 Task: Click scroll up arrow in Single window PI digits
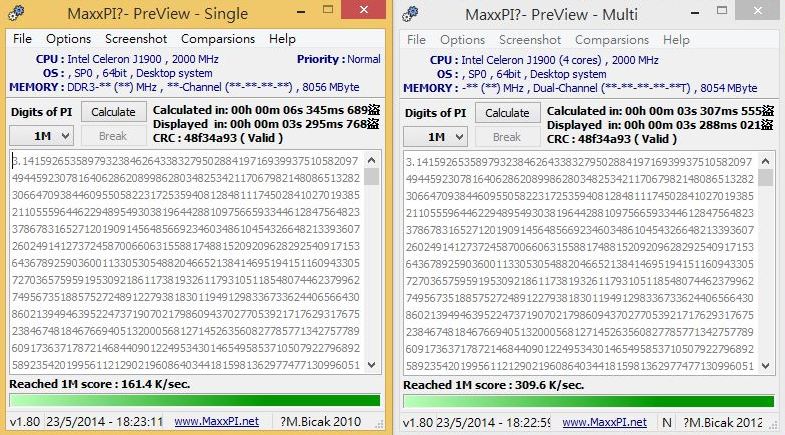pyautogui.click(x=371, y=160)
